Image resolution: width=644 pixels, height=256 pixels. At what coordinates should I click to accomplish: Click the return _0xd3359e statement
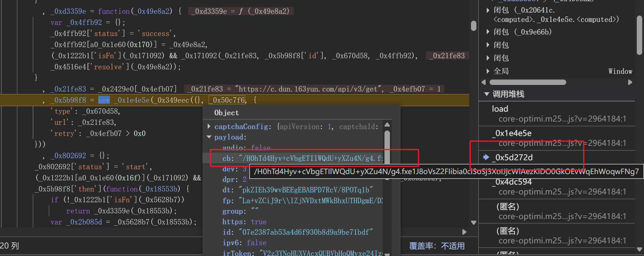point(121,211)
